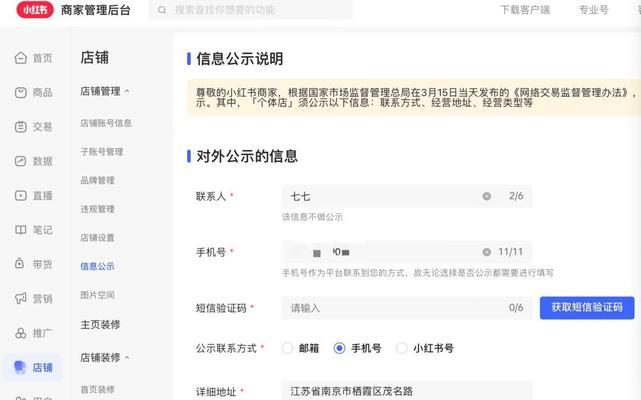Image resolution: width=641 pixels, height=400 pixels.
Task: Click the 对外公示的信息 heading
Action: point(247,156)
